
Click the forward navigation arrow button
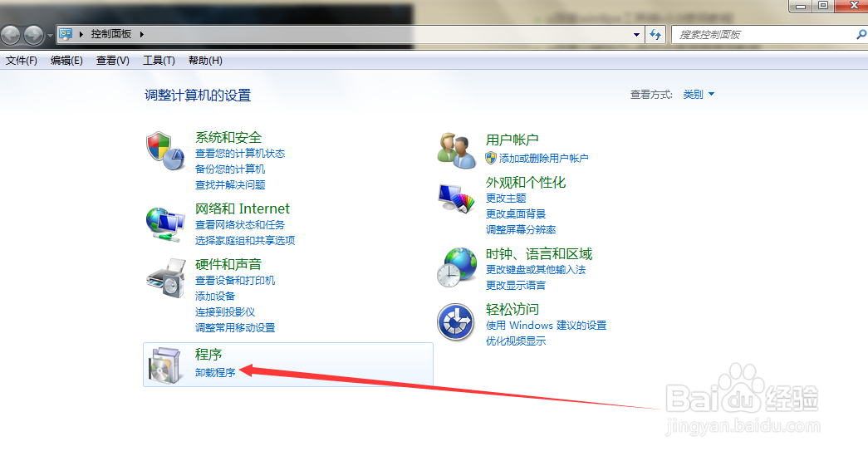(x=34, y=35)
